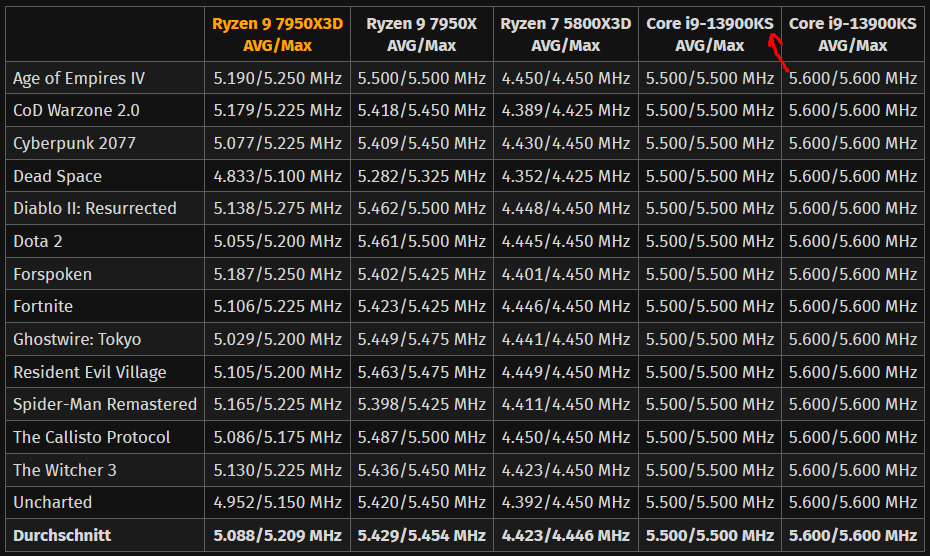The width and height of the screenshot is (930, 556).
Task: Click 5.600/5.600 MHz in the Dota 2 row
Action: tap(852, 241)
